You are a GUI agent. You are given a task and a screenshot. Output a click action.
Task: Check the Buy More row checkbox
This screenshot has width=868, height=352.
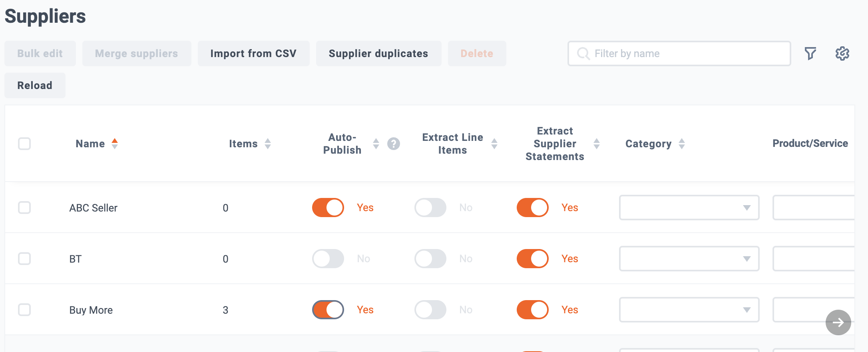point(24,310)
